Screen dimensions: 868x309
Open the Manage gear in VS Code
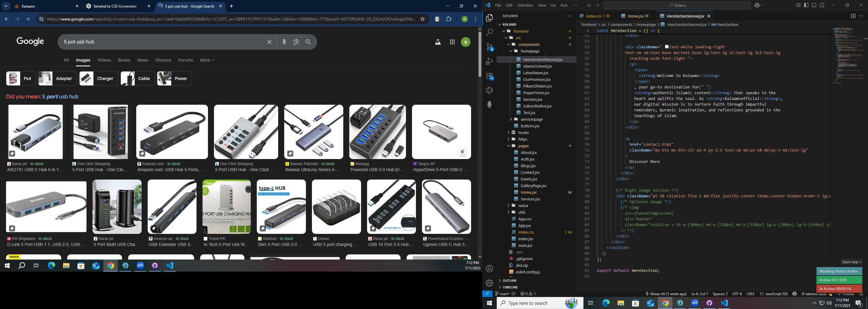point(489,283)
